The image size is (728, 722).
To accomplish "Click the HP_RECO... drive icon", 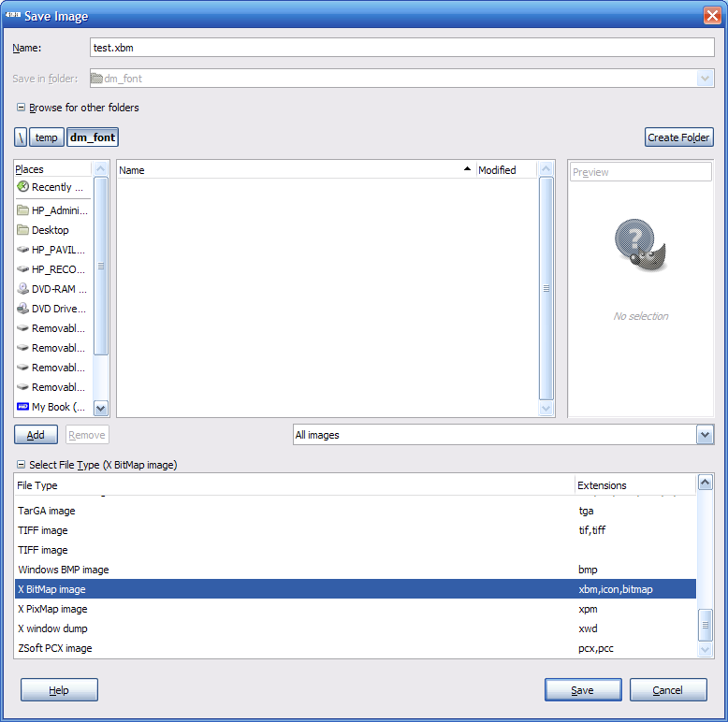I will [x=22, y=269].
